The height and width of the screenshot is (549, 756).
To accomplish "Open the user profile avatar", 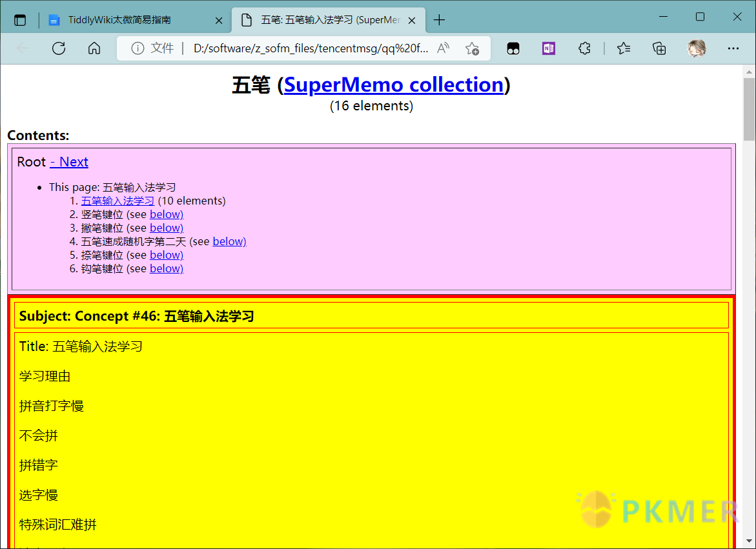I will point(696,48).
